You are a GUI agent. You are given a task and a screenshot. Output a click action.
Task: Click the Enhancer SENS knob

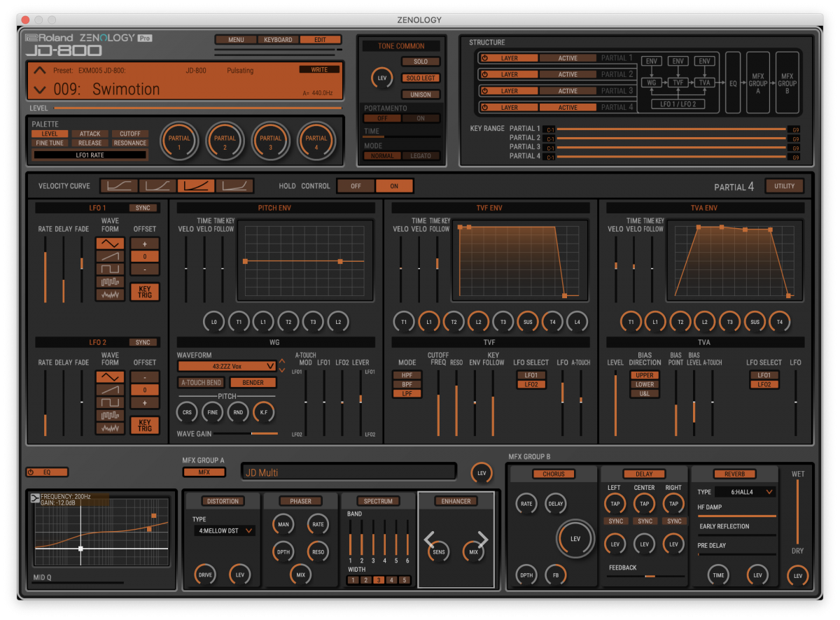pos(438,552)
